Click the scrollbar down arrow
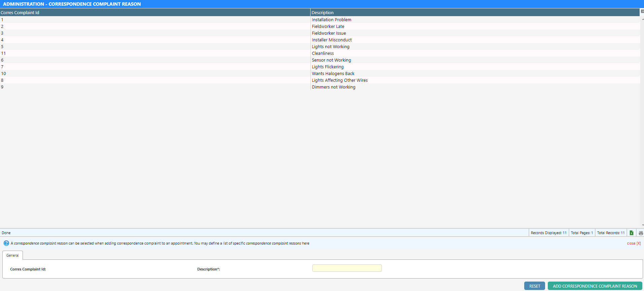 click(642, 225)
